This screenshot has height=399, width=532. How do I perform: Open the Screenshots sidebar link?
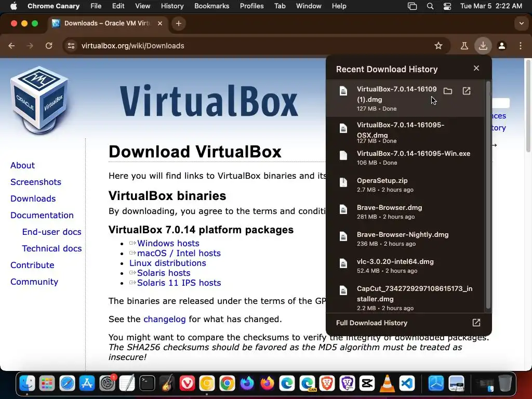point(36,182)
